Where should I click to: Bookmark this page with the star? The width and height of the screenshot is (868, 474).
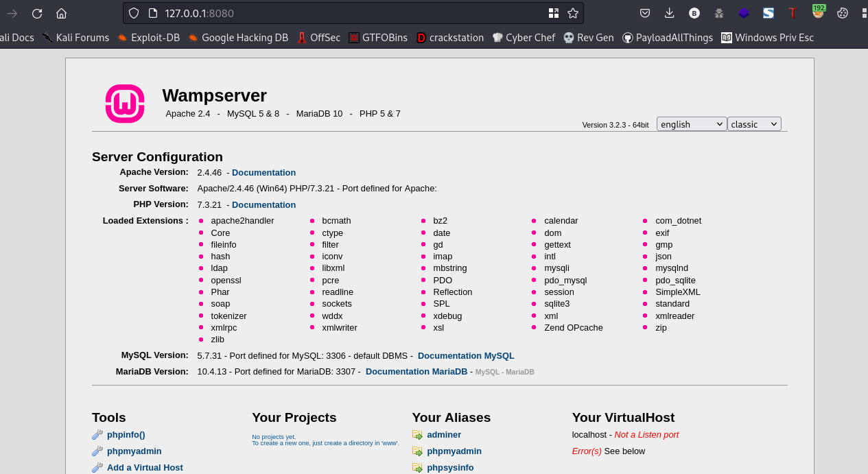pos(573,13)
